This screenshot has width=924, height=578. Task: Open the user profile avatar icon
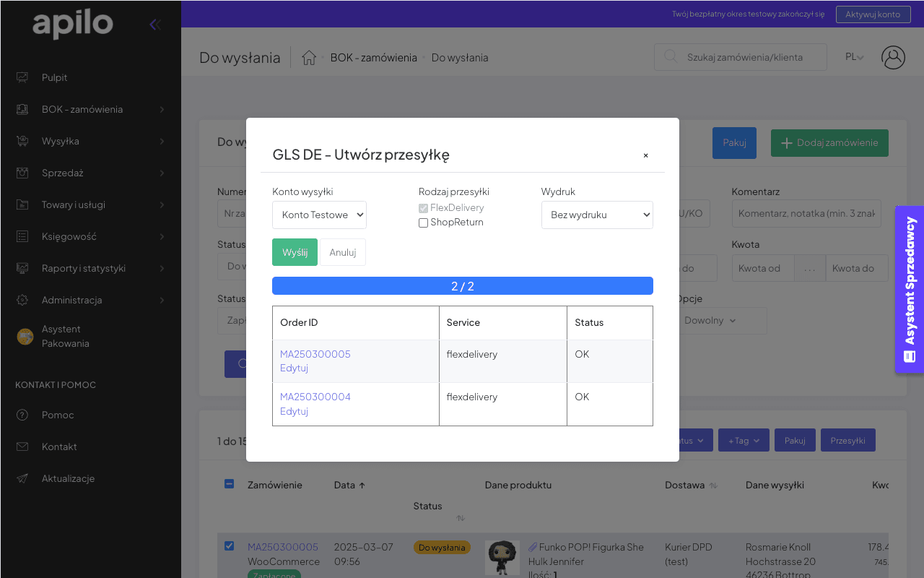tap(893, 57)
